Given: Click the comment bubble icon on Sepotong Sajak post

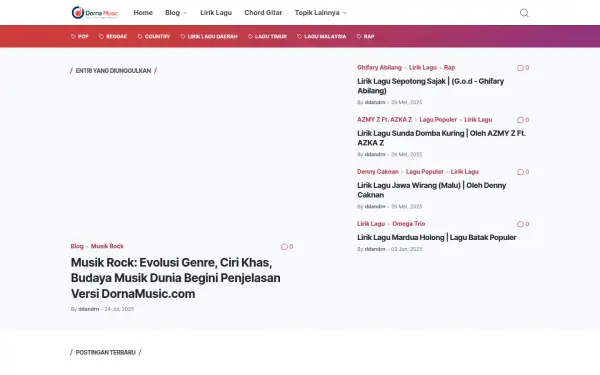Looking at the screenshot, I should 520,68.
